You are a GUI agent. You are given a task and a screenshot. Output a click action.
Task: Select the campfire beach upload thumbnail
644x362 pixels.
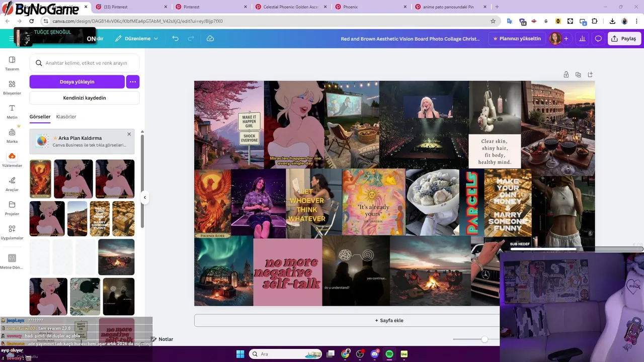116,257
